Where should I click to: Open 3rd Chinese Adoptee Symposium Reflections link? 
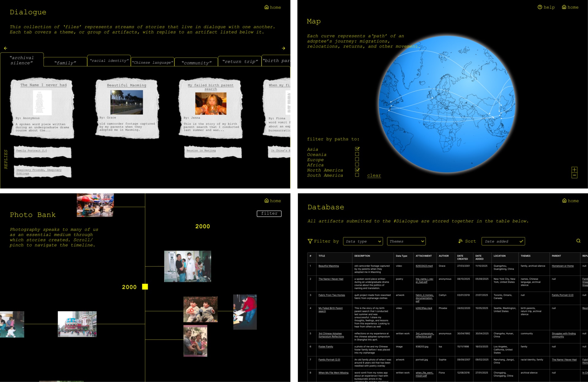point(331,335)
